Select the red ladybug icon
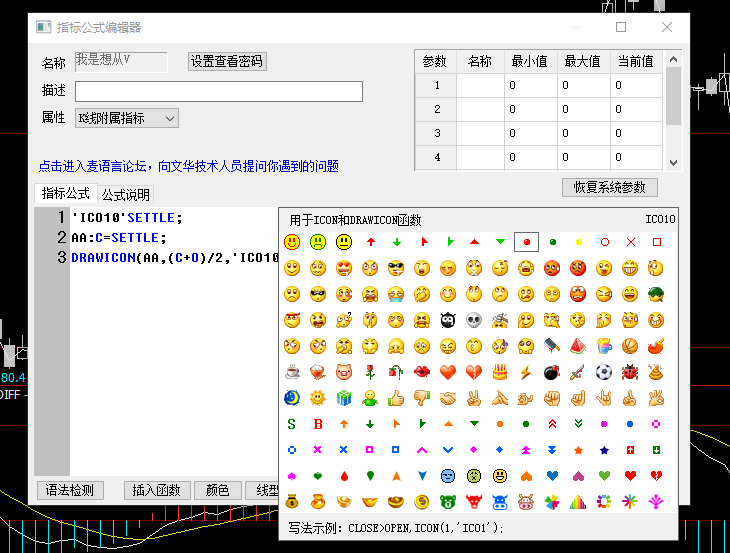 point(630,372)
